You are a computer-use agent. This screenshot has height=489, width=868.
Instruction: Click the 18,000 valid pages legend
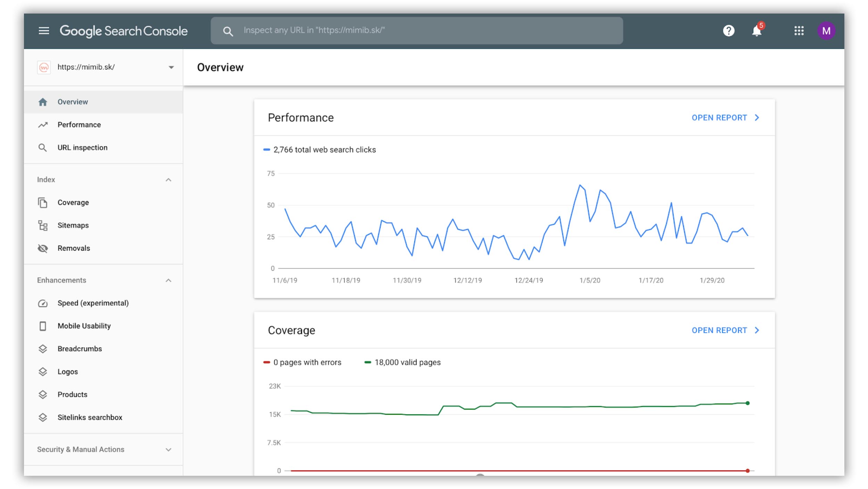[403, 362]
